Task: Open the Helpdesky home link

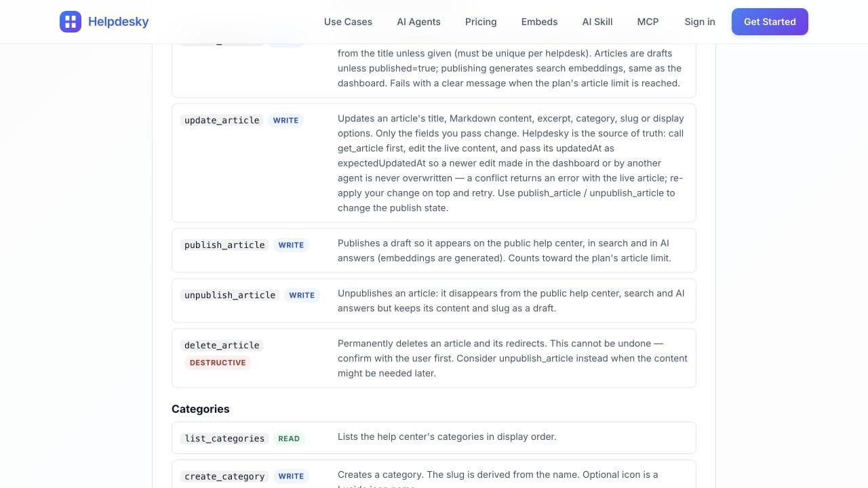Action: (104, 22)
